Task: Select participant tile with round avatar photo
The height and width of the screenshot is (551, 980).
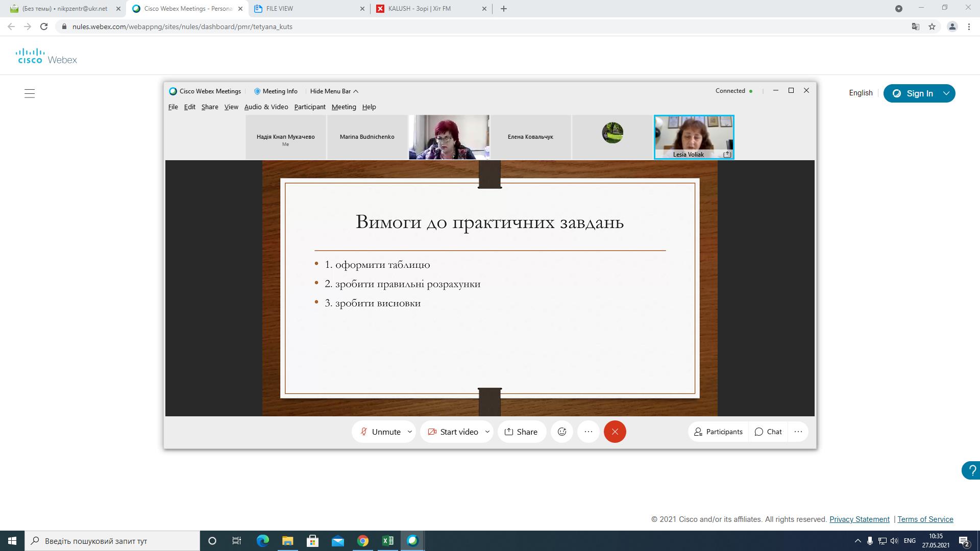Action: coord(612,137)
